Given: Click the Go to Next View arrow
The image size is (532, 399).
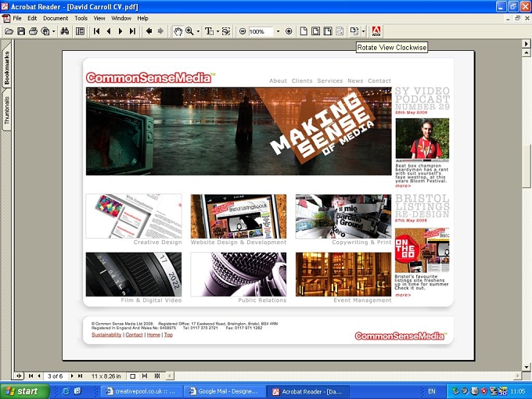Looking at the screenshot, I should (160, 31).
